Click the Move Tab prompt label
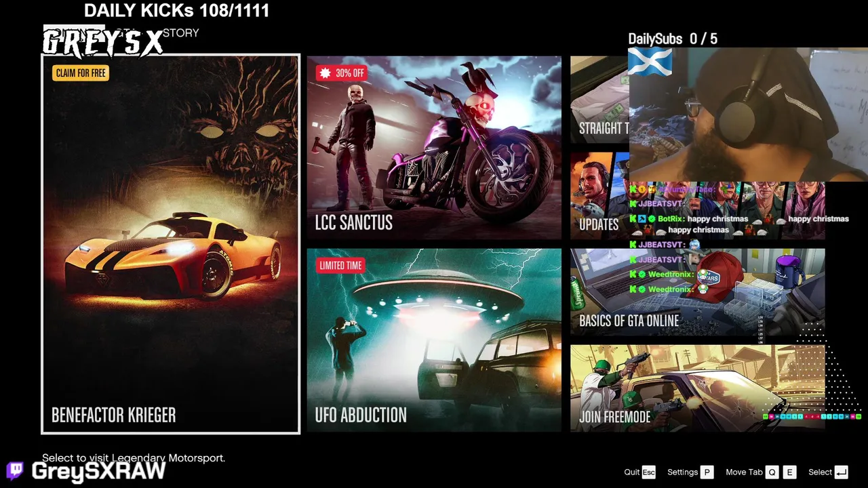868x488 pixels. (x=744, y=472)
